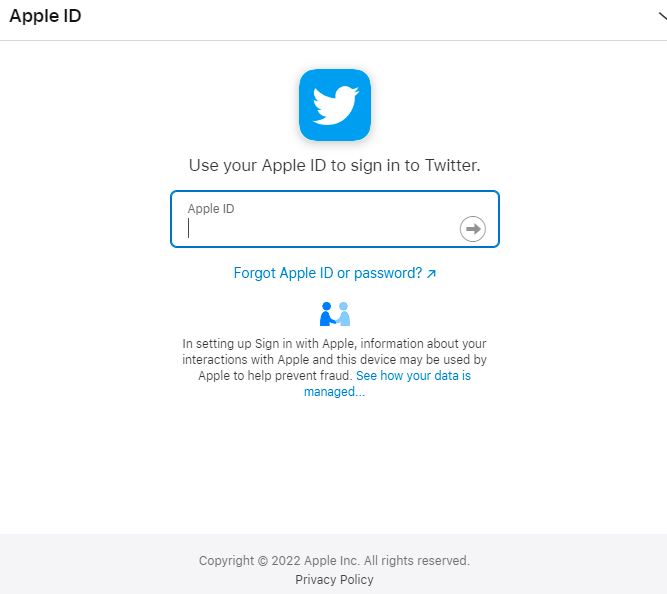Click the word 'Twitter' in the heading
Viewport: 667px width, 594px height.
tap(453, 165)
